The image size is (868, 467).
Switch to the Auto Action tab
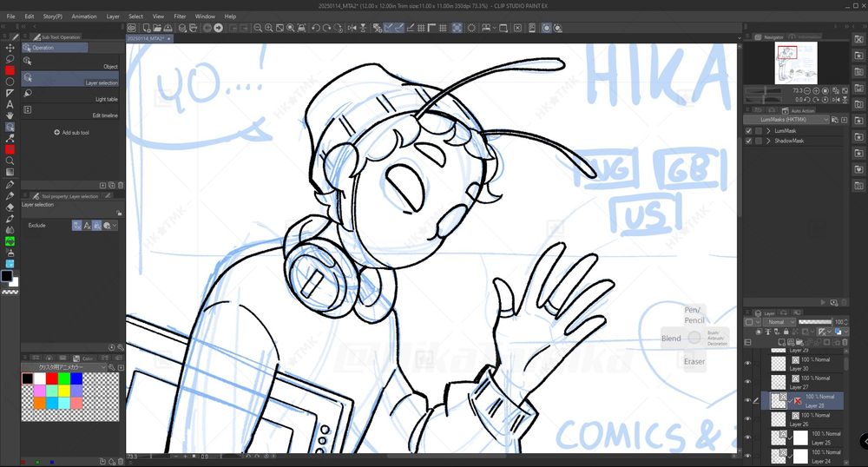pyautogui.click(x=799, y=110)
